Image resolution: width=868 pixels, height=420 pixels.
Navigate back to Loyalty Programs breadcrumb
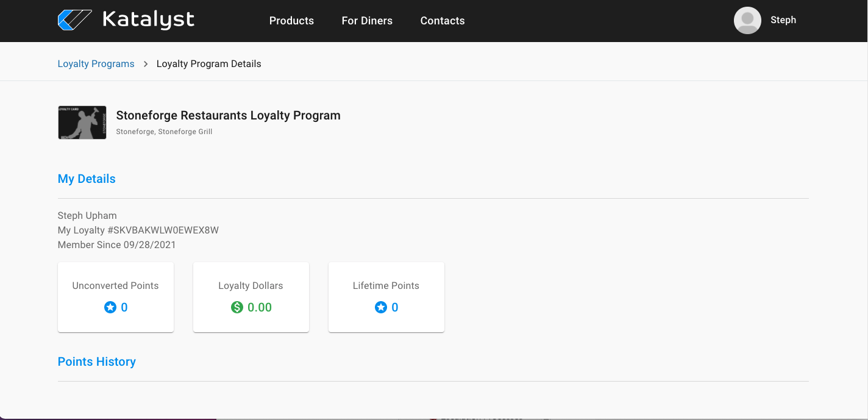[96, 64]
